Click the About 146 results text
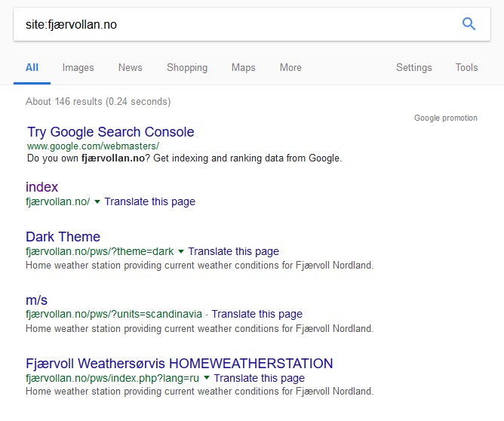 (98, 102)
